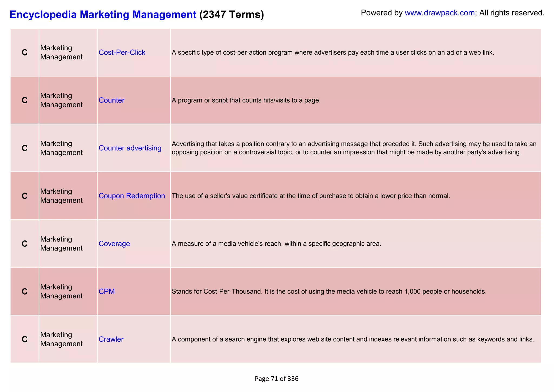Screen dimensions: 554x392
Task: Click Marketing Management in the Coverage row
Action: coord(61,244)
